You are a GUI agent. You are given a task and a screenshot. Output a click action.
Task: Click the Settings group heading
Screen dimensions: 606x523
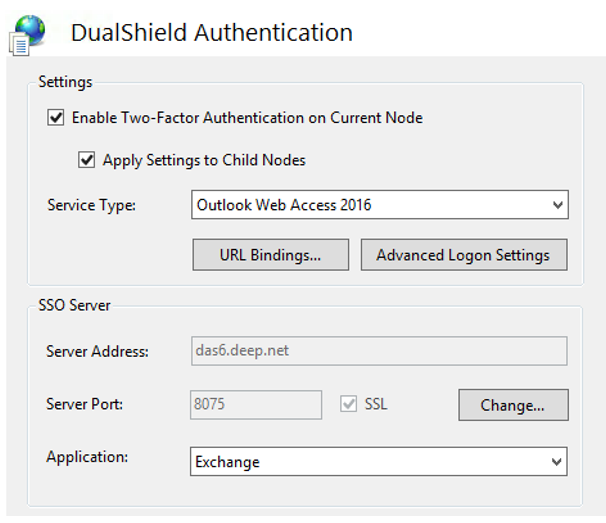tap(65, 81)
